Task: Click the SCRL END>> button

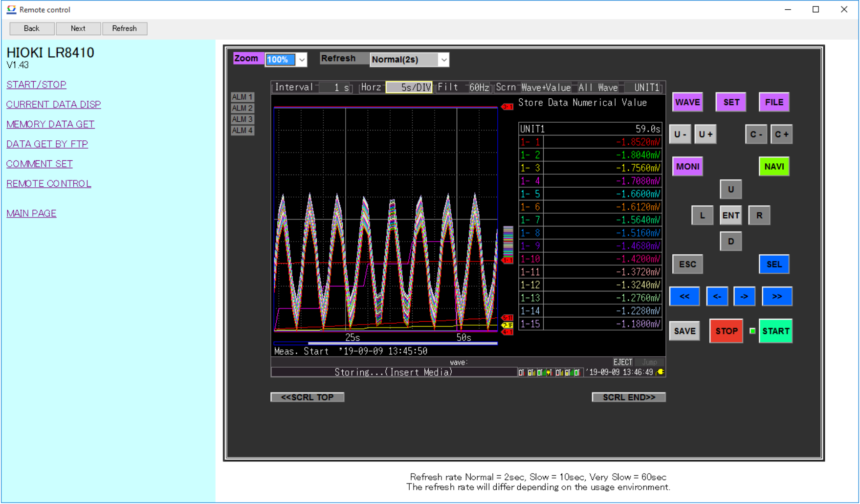Action: (x=629, y=397)
